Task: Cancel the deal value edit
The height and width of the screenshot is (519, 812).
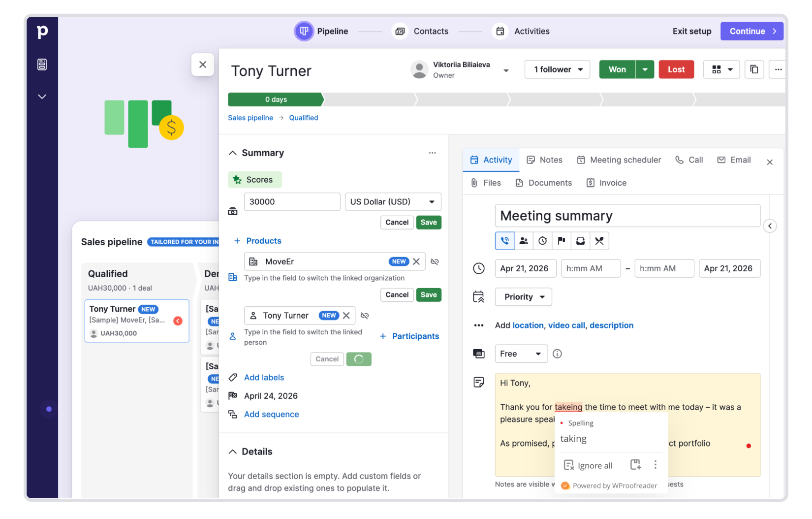Action: tap(397, 223)
